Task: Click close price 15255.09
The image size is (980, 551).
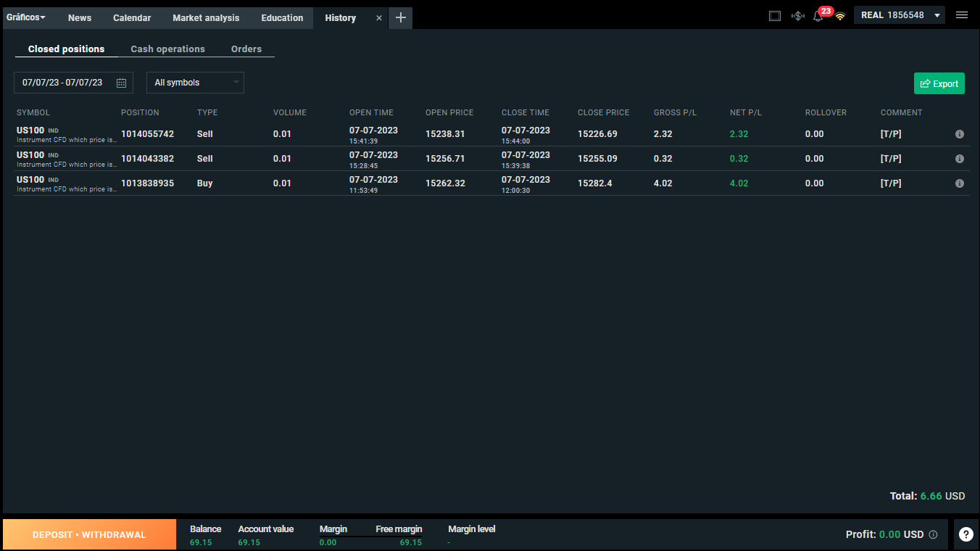Action: tap(597, 159)
